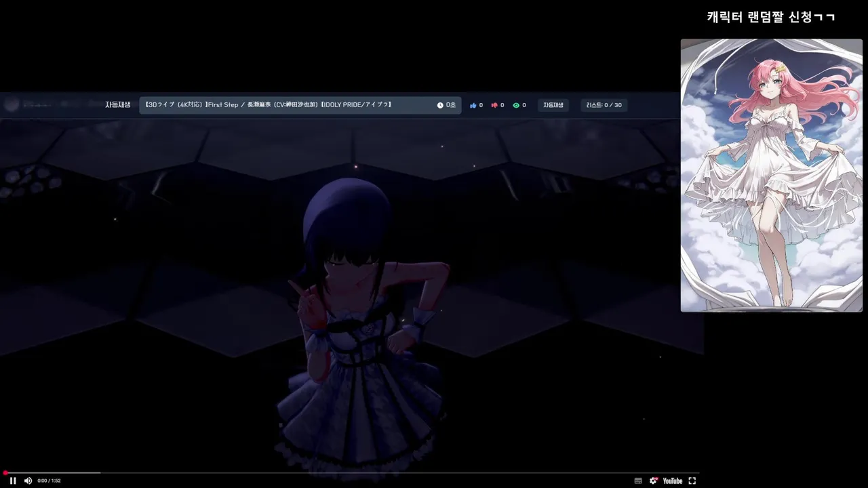This screenshot has width=868, height=488.
Task: Open video on YouTube logo link
Action: click(673, 481)
